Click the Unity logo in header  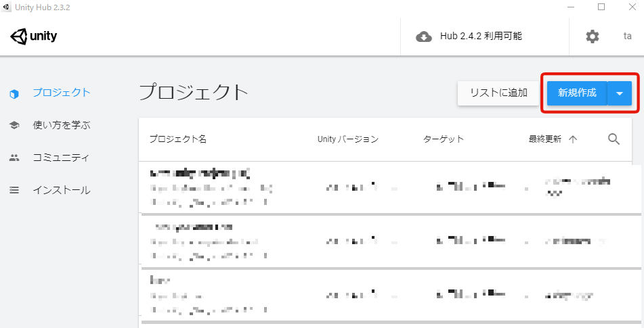tap(34, 37)
